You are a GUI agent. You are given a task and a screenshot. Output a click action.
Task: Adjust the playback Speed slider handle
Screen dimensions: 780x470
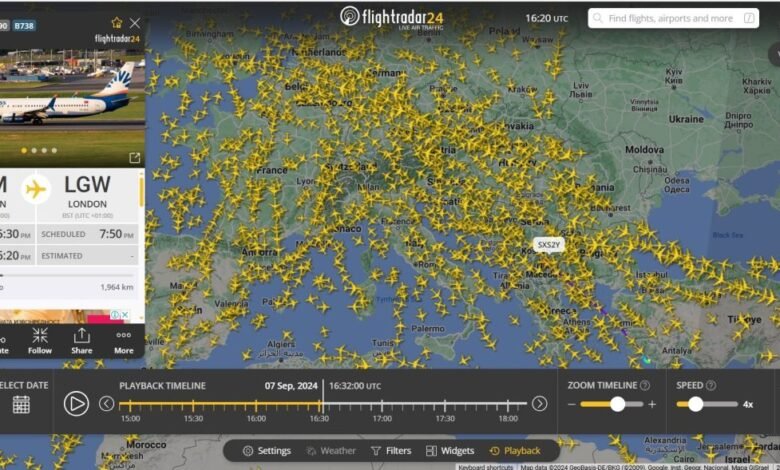(695, 404)
